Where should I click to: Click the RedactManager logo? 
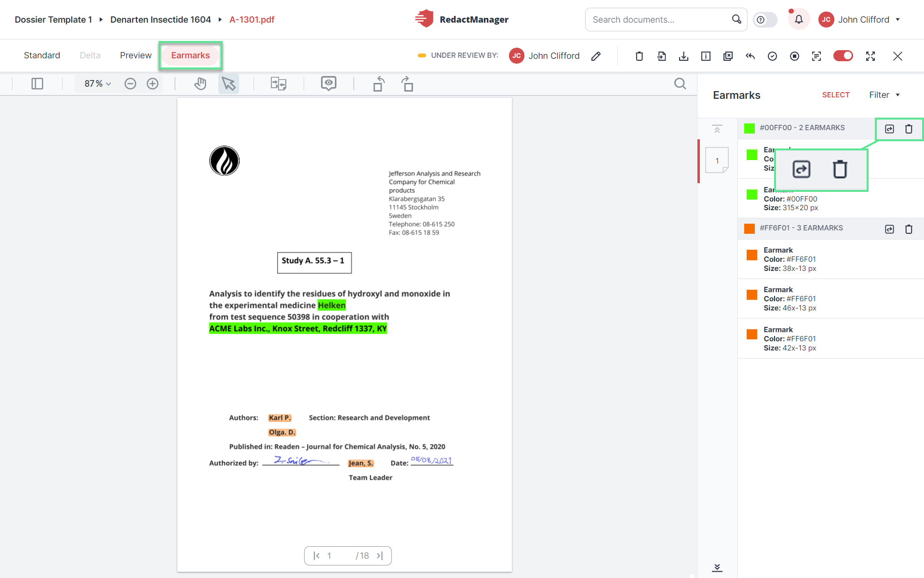461,19
